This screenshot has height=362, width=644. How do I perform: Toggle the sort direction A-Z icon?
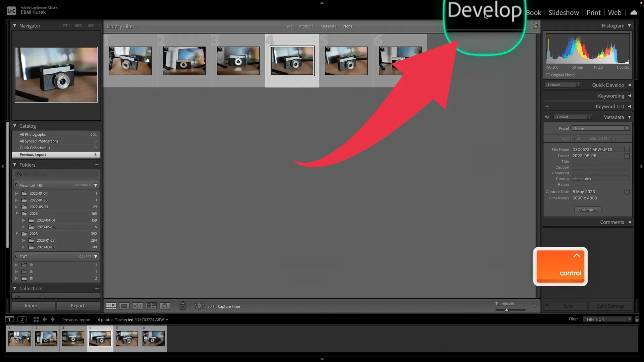199,306
